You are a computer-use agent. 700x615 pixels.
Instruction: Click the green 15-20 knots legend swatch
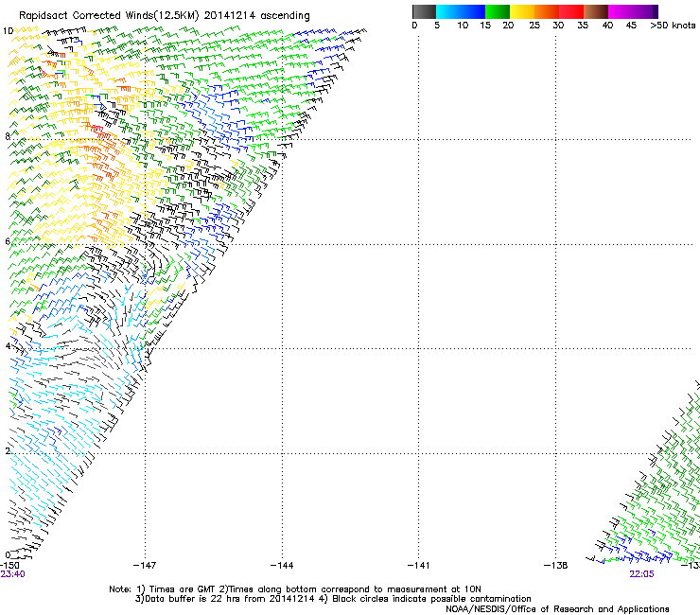click(498, 11)
